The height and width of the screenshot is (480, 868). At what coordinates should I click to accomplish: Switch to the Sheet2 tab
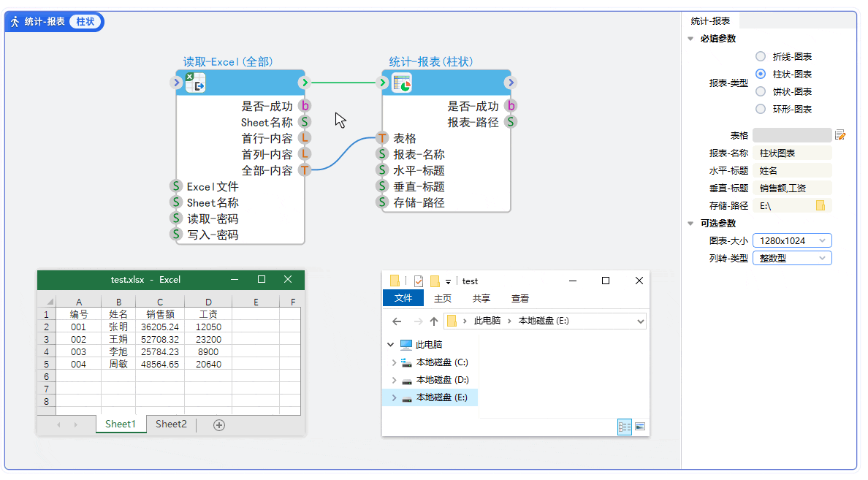[x=170, y=424]
